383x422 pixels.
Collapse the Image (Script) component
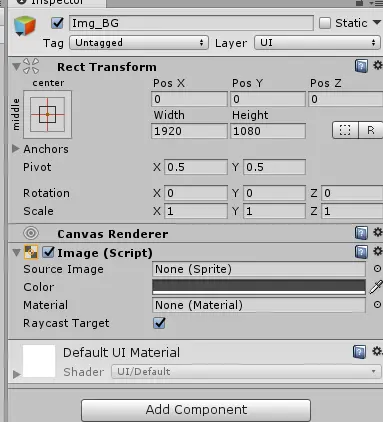(16, 252)
